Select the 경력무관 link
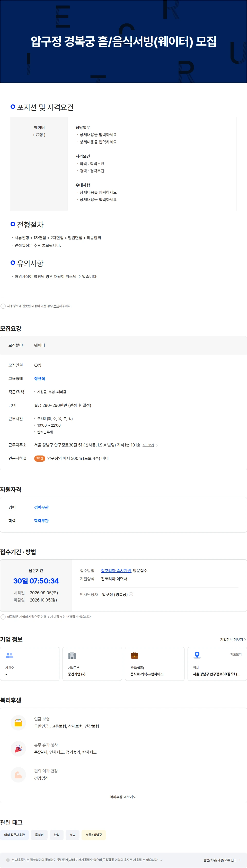 (x=41, y=507)
